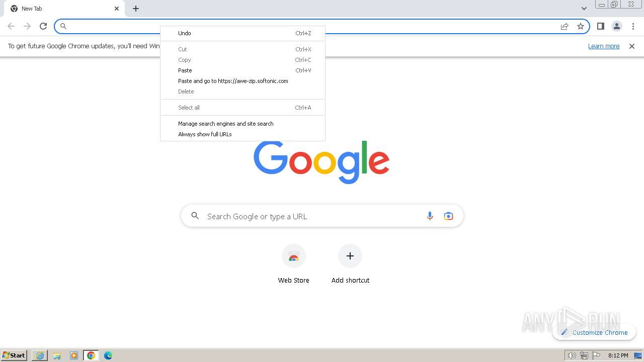
Task: Open the Action Center flag icon
Action: pyautogui.click(x=596, y=355)
